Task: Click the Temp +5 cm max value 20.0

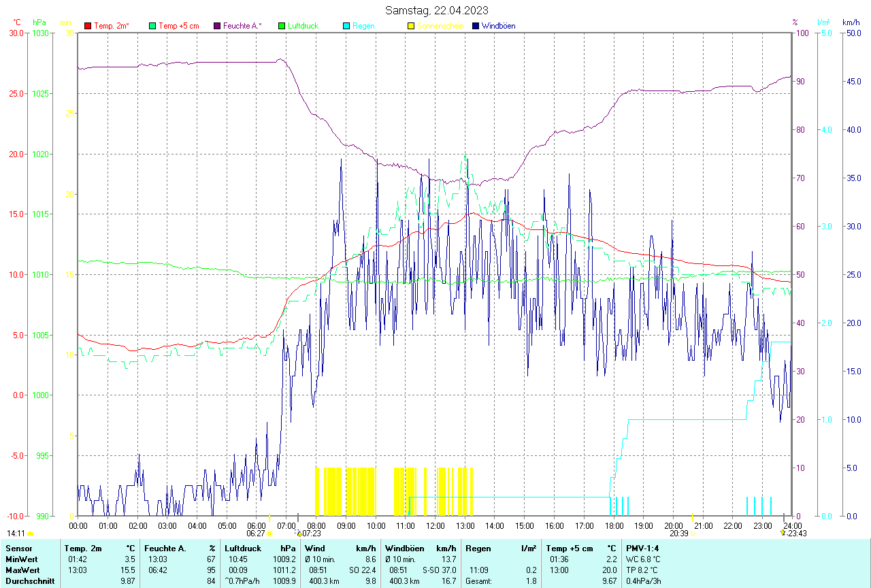Action: click(609, 570)
